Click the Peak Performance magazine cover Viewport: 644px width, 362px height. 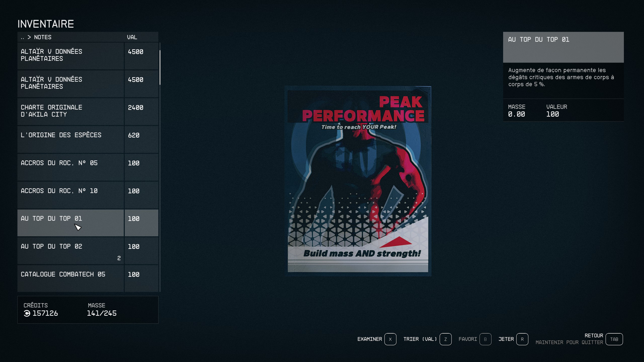pos(358,181)
